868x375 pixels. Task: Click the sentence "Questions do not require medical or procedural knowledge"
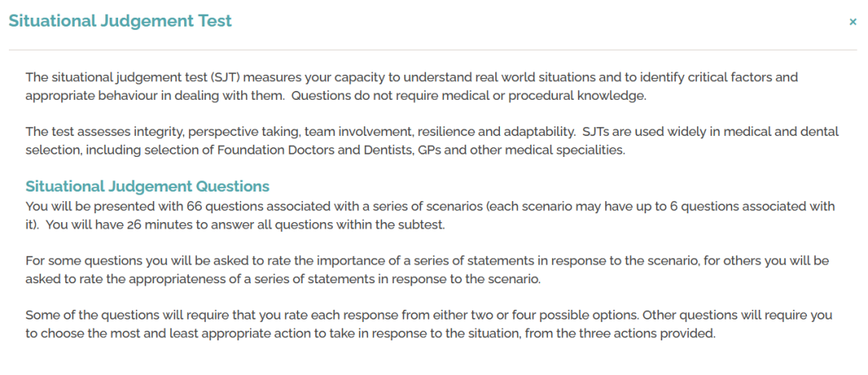[x=469, y=95]
